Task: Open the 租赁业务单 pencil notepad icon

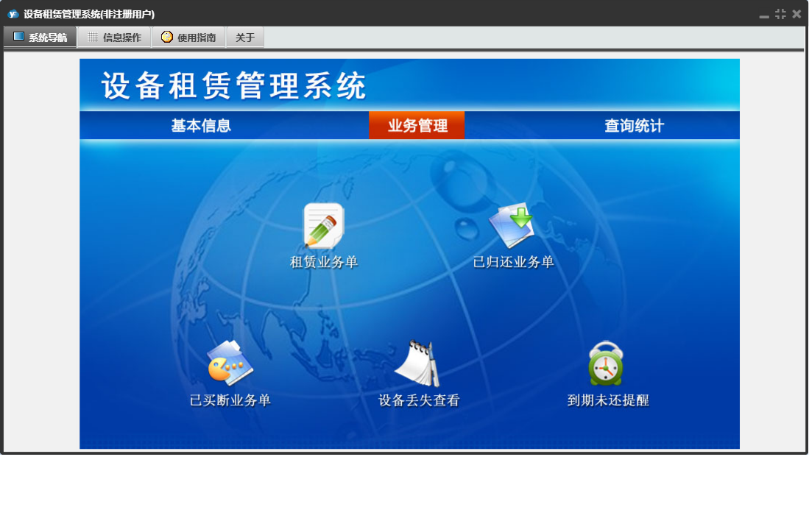Action: pos(324,226)
